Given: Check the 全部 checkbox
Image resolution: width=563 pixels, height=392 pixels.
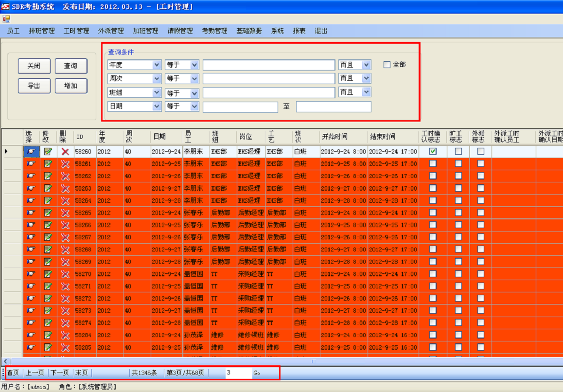Looking at the screenshot, I should coord(387,65).
